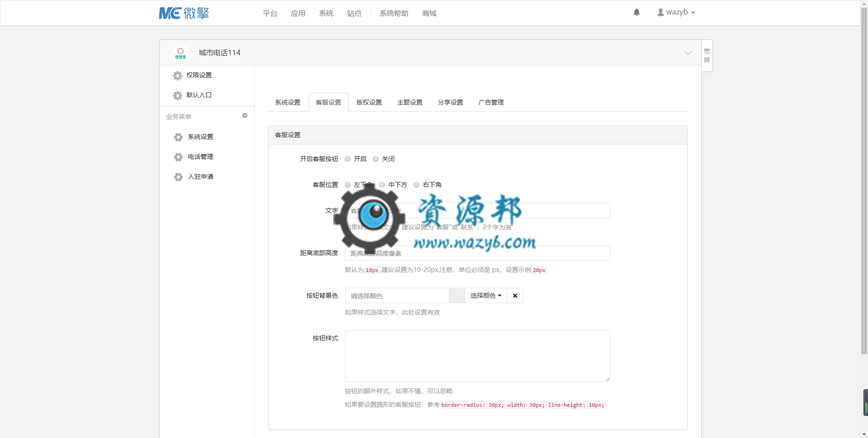This screenshot has height=438, width=868.
Task: Switch to 版权设置 tab
Action: [x=369, y=102]
